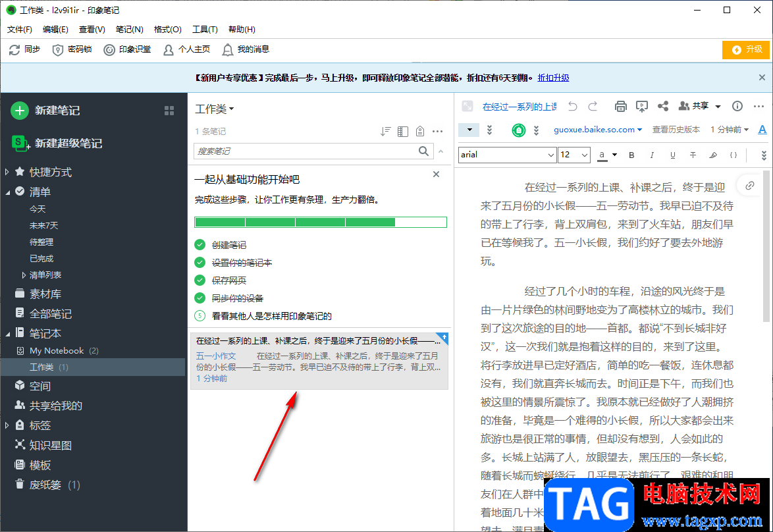Click the share-link icon in the editor toolbar
This screenshot has width=773, height=532.
(663, 106)
